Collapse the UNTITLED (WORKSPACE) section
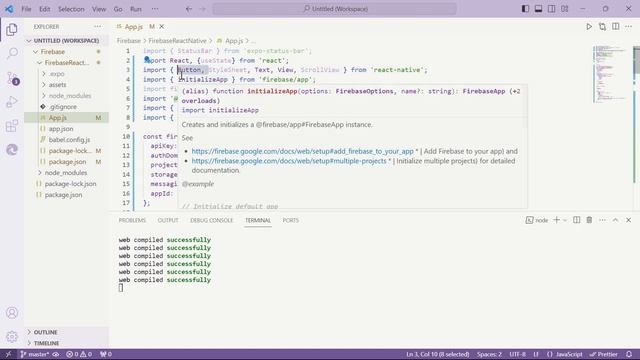The image size is (640, 360). click(66, 41)
